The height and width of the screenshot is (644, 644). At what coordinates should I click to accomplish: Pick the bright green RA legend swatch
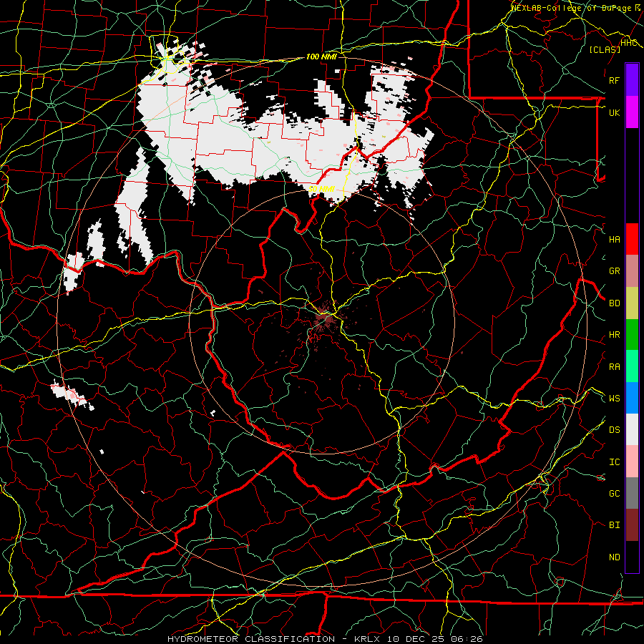click(632, 366)
